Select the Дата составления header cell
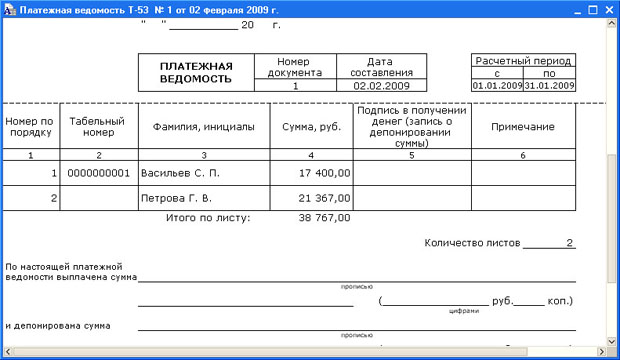This screenshot has height=360, width=620. tap(382, 66)
